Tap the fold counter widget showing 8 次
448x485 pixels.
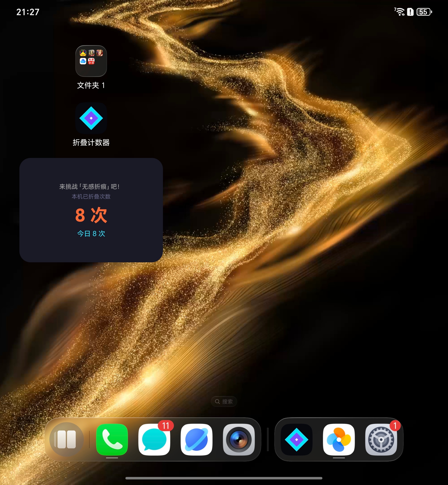91,215
